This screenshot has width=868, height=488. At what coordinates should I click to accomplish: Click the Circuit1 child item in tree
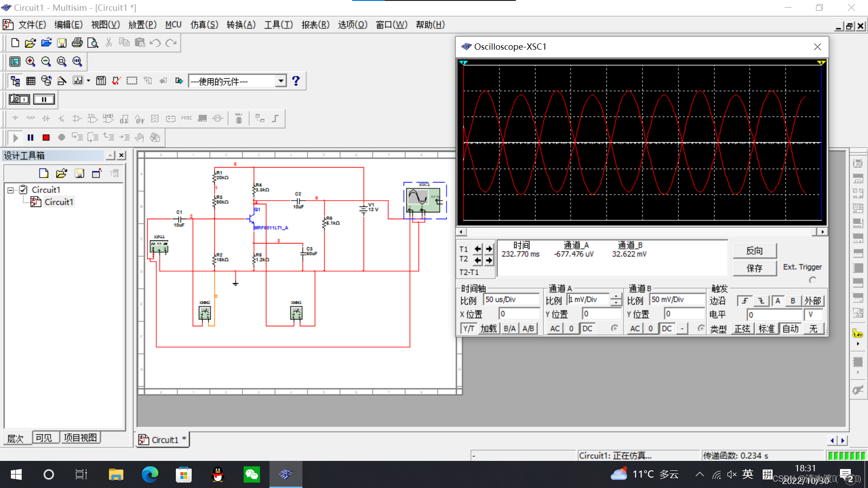59,202
